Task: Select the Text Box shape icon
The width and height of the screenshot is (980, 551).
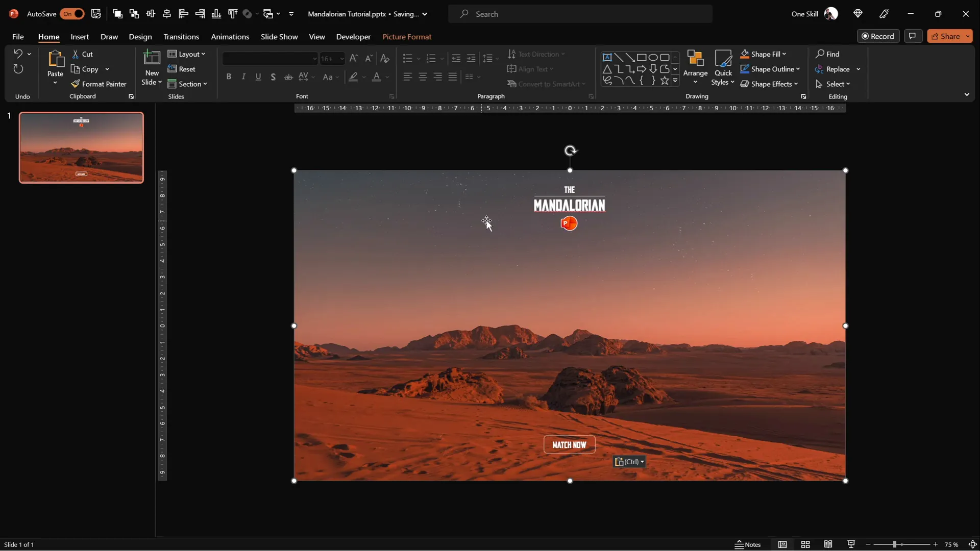Action: coord(607,57)
